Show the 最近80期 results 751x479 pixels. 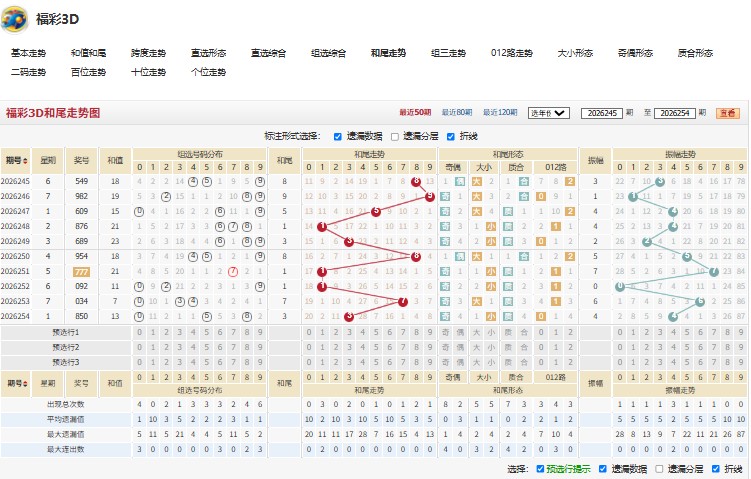tap(456, 113)
